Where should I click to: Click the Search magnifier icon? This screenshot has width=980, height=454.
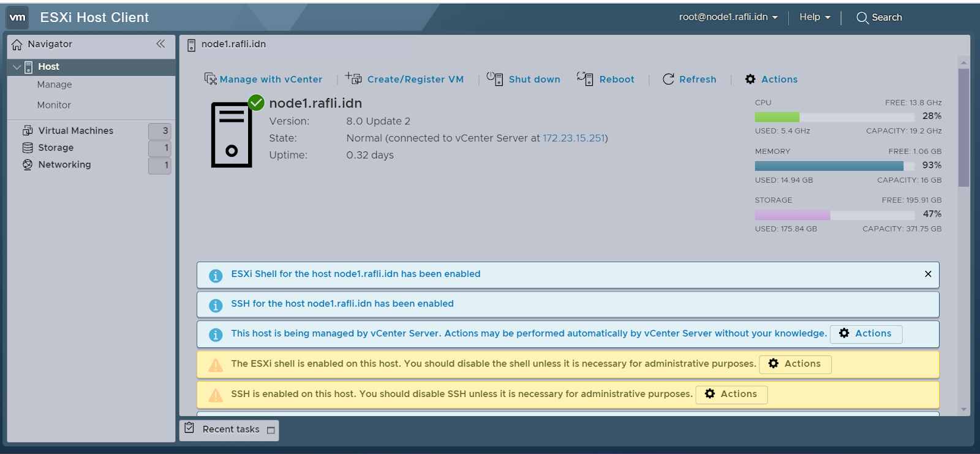[862, 18]
